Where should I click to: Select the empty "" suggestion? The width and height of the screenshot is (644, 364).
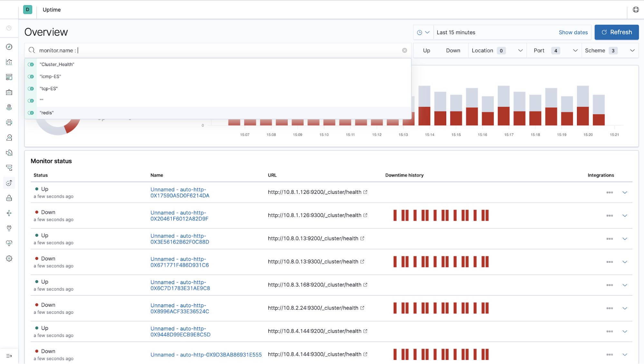tap(218, 101)
